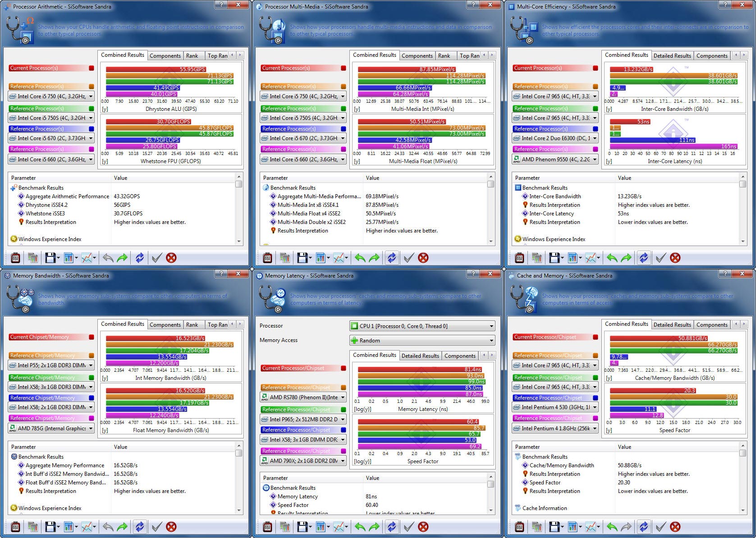Viewport: 756px width, 538px height.
Task: Open Intel Core i5 660 dropdown in Processor Multi-Media
Action: (x=303, y=160)
